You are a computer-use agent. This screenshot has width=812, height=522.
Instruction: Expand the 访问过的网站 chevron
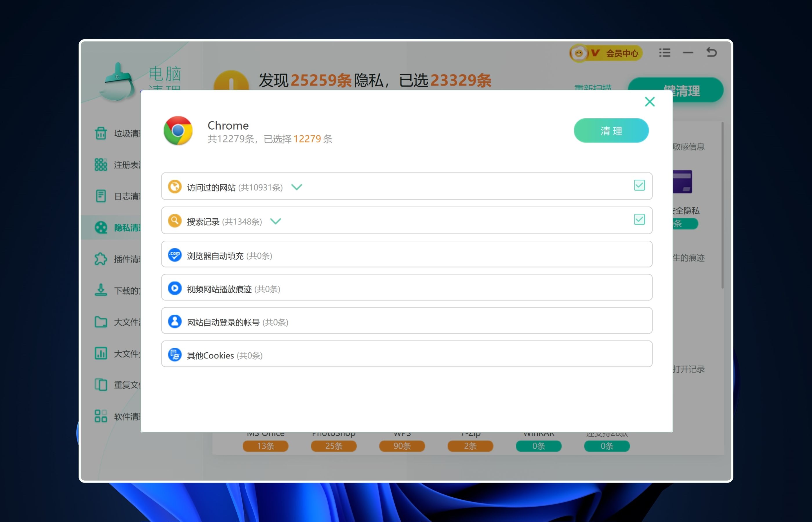pyautogui.click(x=297, y=187)
